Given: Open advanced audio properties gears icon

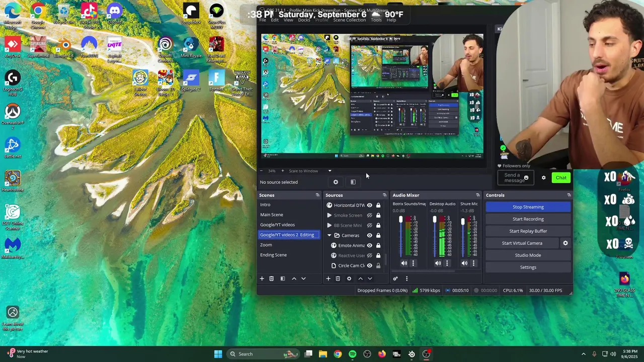Looking at the screenshot, I should (395, 279).
